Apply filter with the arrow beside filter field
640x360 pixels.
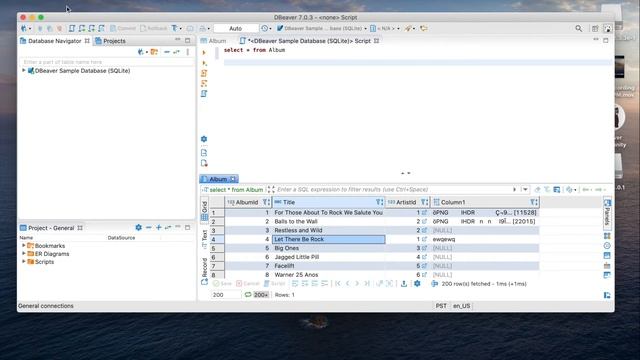coord(514,189)
